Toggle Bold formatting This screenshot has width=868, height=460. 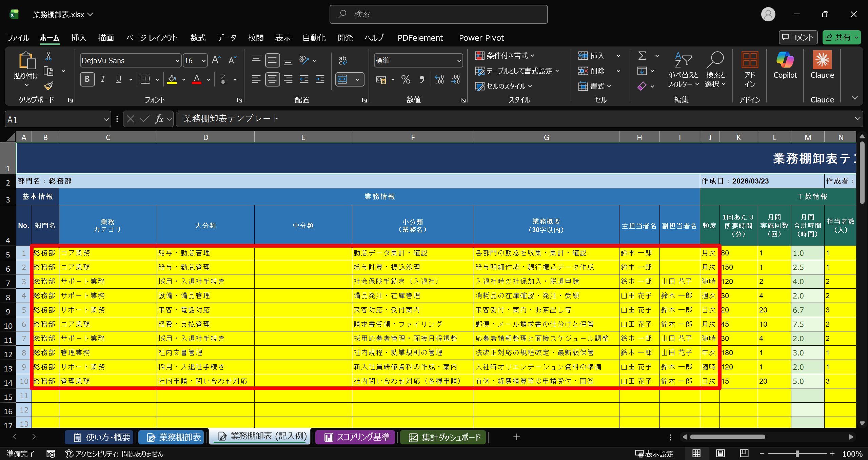(x=87, y=79)
